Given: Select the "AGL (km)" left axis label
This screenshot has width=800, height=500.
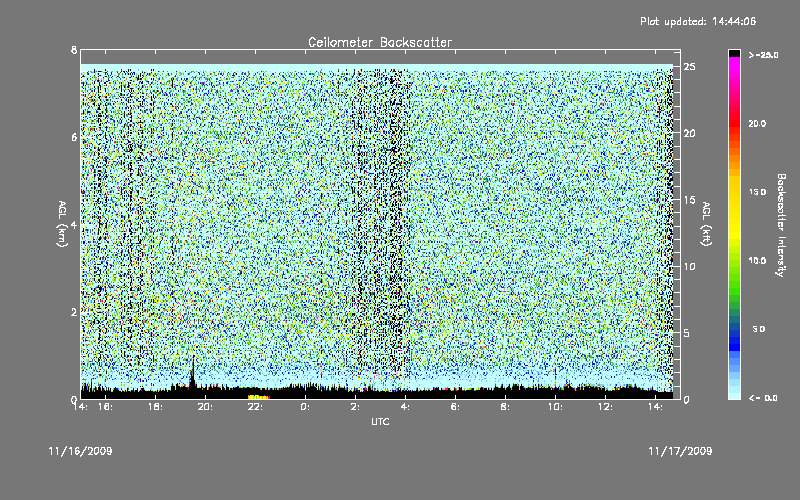Looking at the screenshot, I should point(62,224).
